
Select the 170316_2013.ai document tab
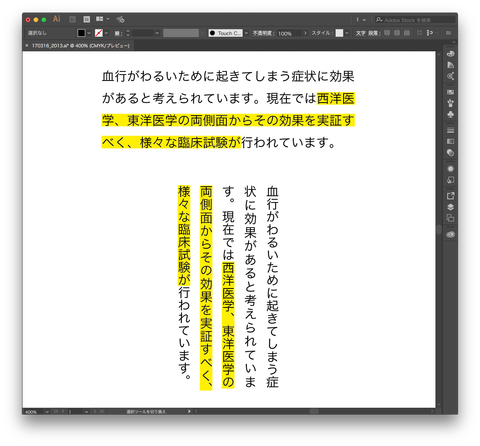tap(80, 46)
